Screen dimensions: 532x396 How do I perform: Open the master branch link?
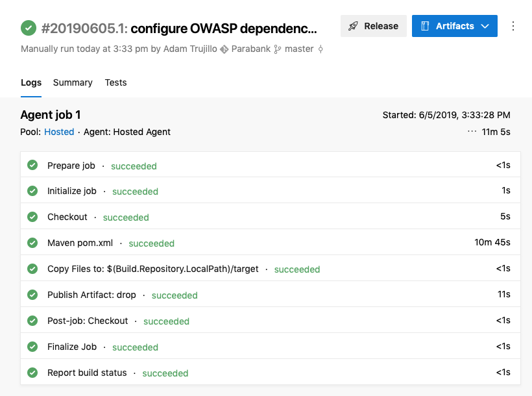pyautogui.click(x=299, y=49)
